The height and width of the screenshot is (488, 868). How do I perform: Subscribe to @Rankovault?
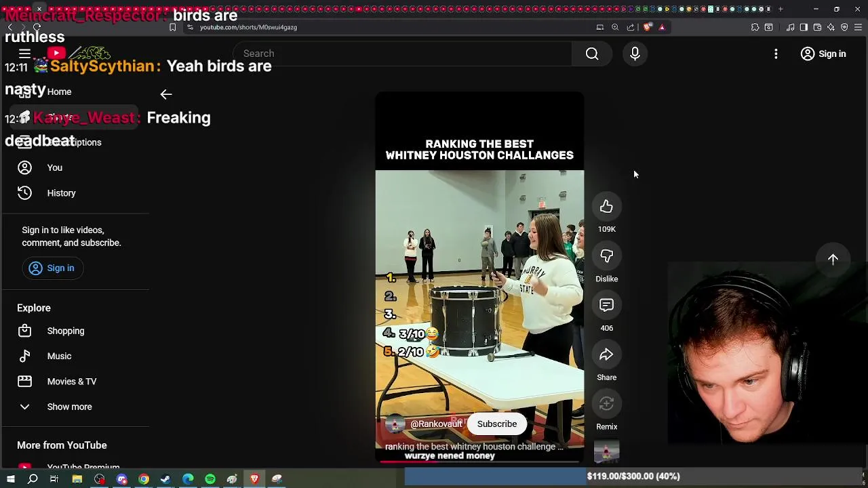click(497, 424)
